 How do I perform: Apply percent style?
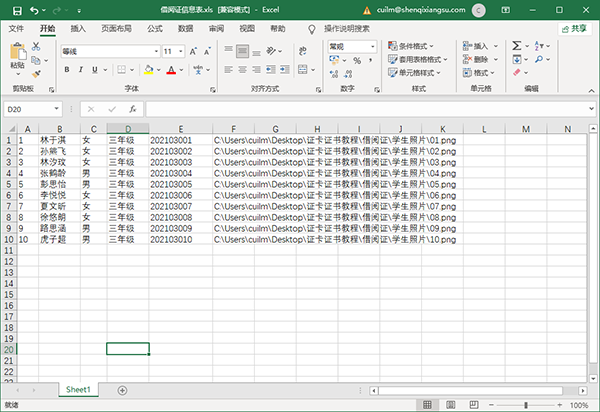coord(357,60)
